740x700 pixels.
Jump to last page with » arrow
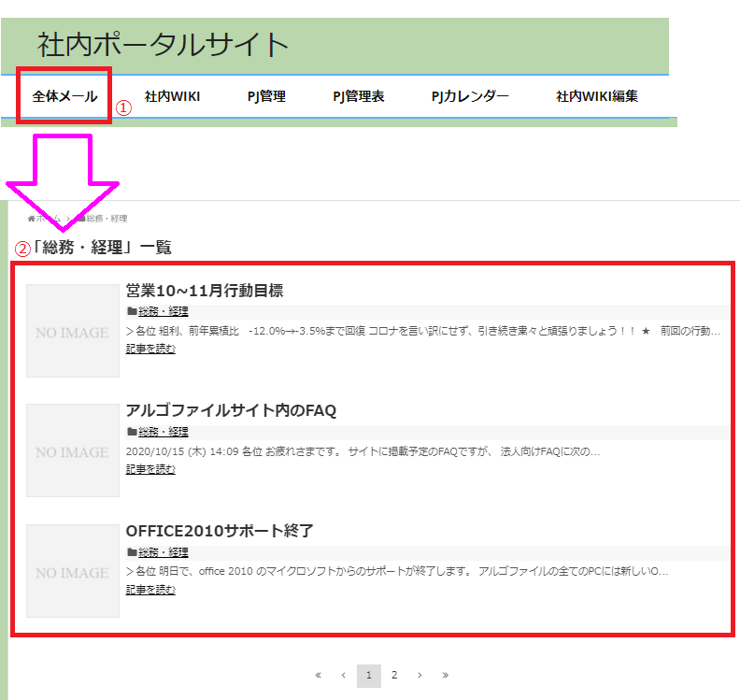(x=445, y=675)
